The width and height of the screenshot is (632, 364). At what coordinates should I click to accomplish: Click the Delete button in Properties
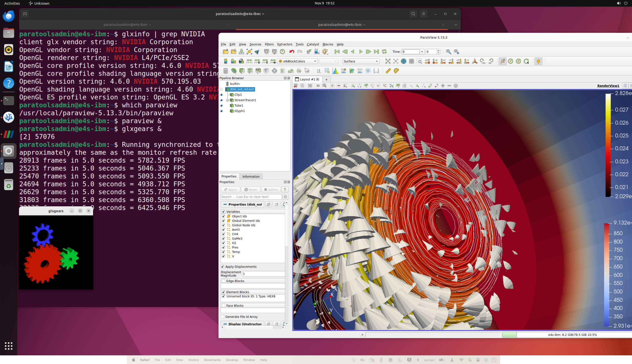pos(271,190)
